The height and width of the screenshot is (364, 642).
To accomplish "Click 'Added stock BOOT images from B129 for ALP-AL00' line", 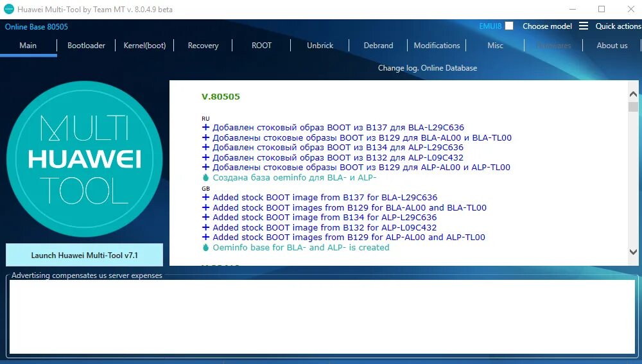I will (x=349, y=237).
